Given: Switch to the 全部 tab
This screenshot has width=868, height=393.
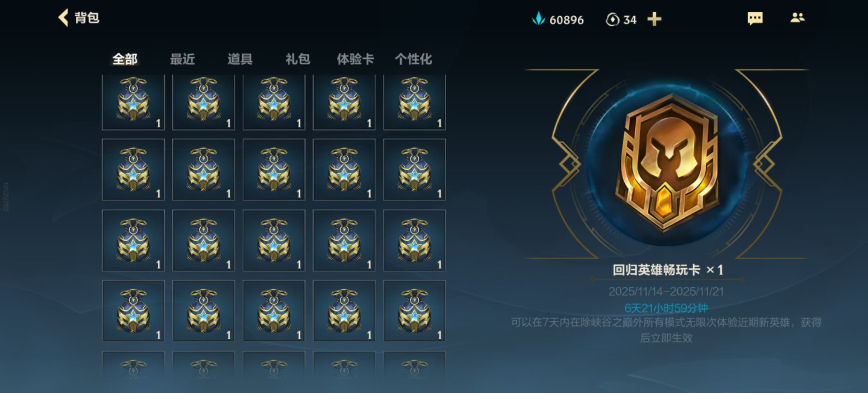Looking at the screenshot, I should (x=125, y=59).
